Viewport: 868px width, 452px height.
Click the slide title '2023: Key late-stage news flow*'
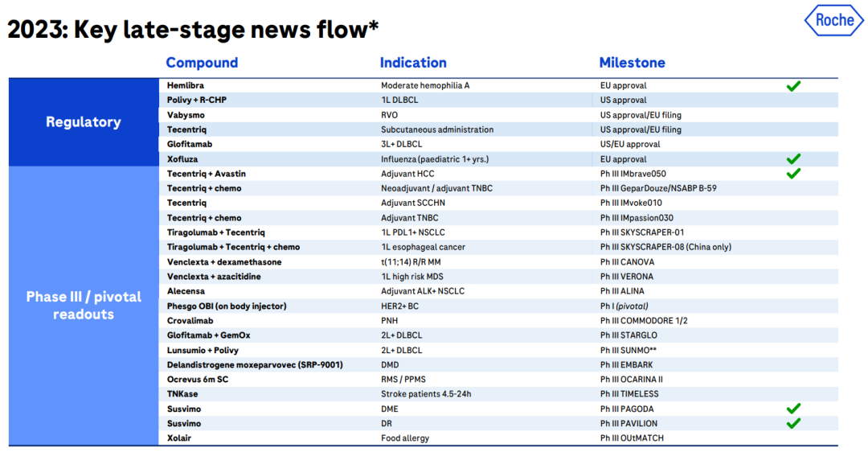pos(193,30)
